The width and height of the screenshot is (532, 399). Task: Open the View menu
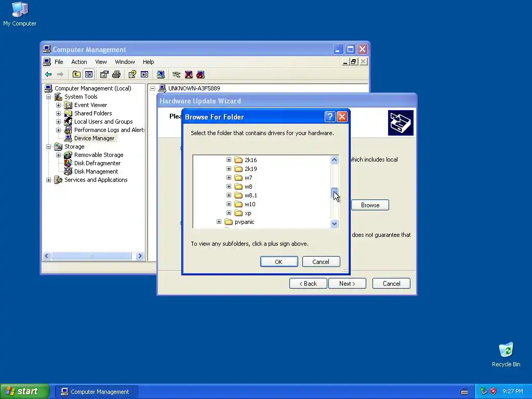tap(101, 62)
